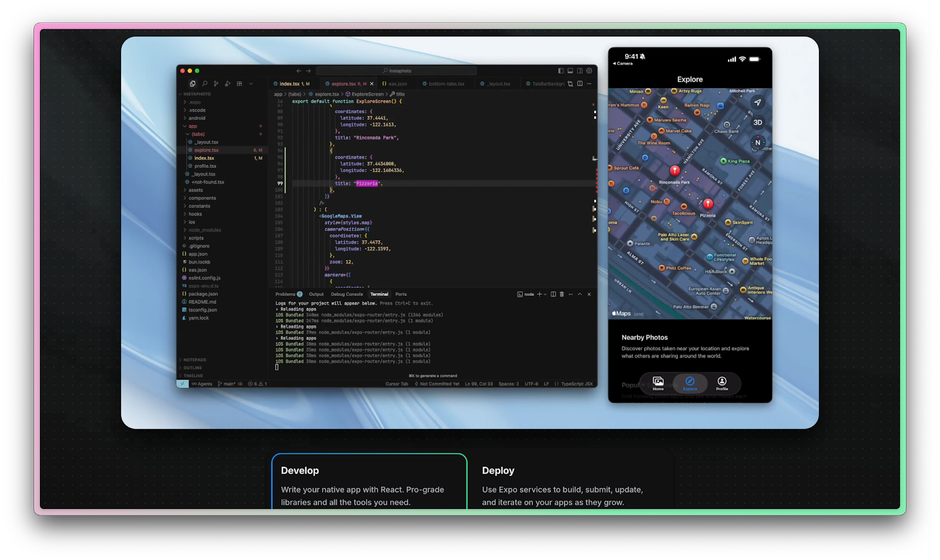The height and width of the screenshot is (560, 940).
Task: Go forward with the editor navigation arrow
Action: pyautogui.click(x=308, y=71)
